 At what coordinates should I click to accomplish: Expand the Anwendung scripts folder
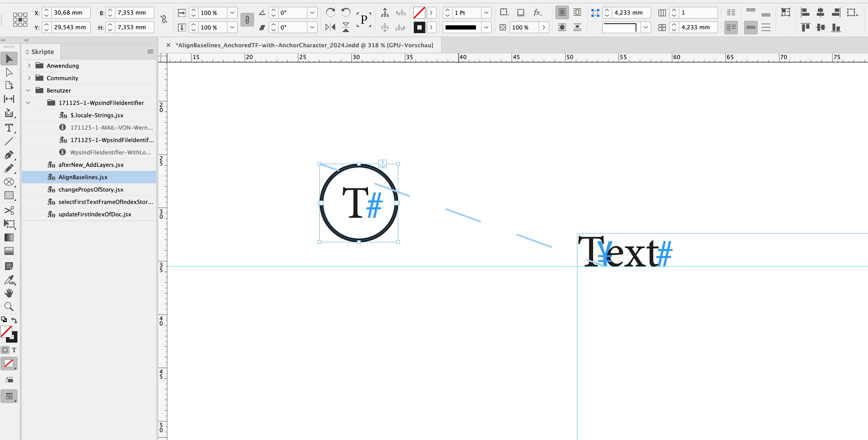point(29,66)
